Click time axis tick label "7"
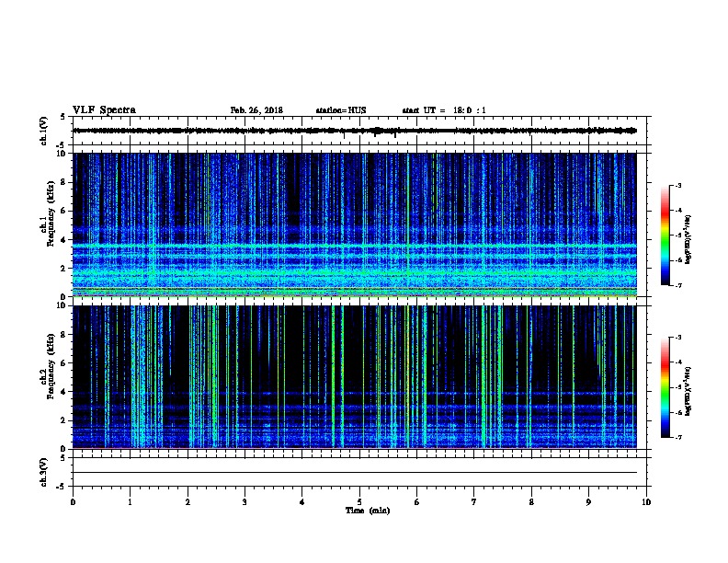This screenshot has height=563, width=728. 474,502
